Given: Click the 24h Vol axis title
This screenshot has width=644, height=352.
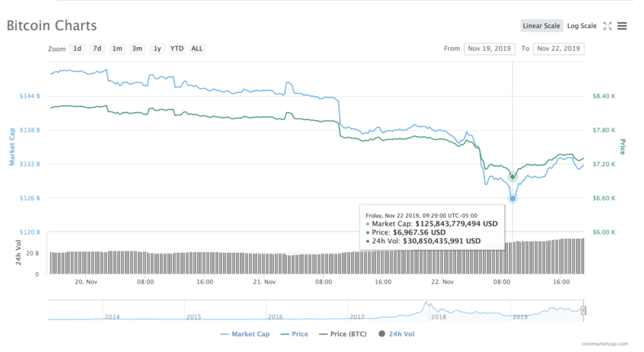Looking at the screenshot, I should pyautogui.click(x=18, y=252).
